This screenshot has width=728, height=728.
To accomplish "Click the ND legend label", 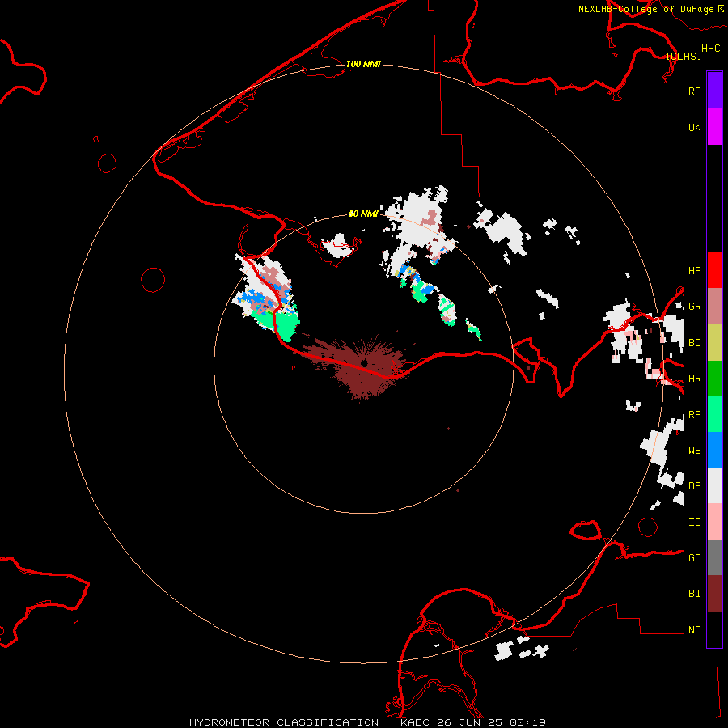I will [694, 630].
